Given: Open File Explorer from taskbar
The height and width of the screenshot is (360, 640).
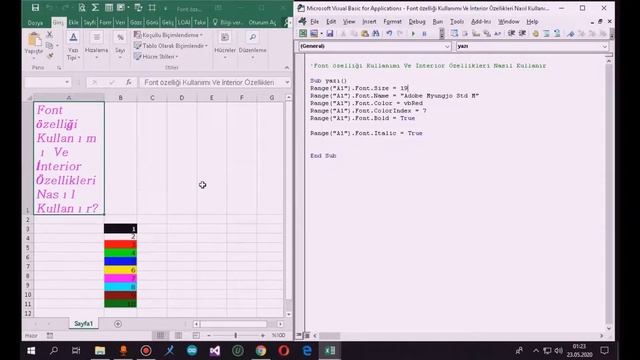Looking at the screenshot, I should coord(100,351).
